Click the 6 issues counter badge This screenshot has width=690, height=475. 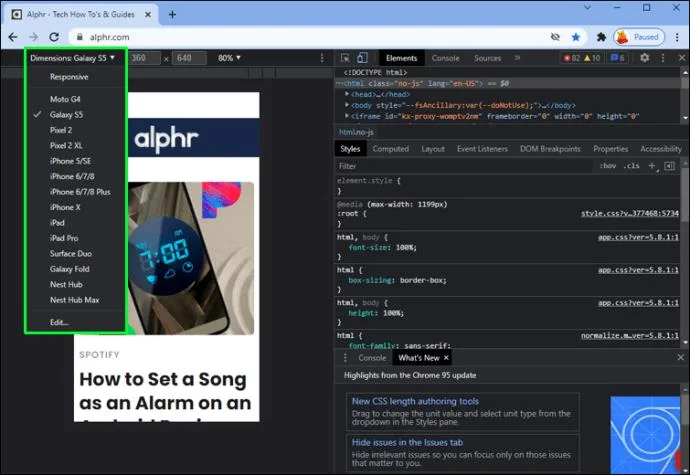[617, 58]
